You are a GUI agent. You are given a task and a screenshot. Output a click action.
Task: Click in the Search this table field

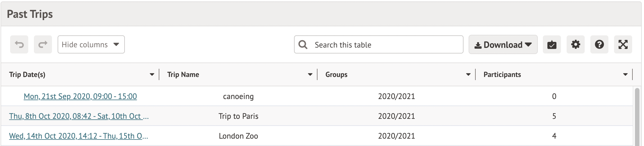(384, 45)
